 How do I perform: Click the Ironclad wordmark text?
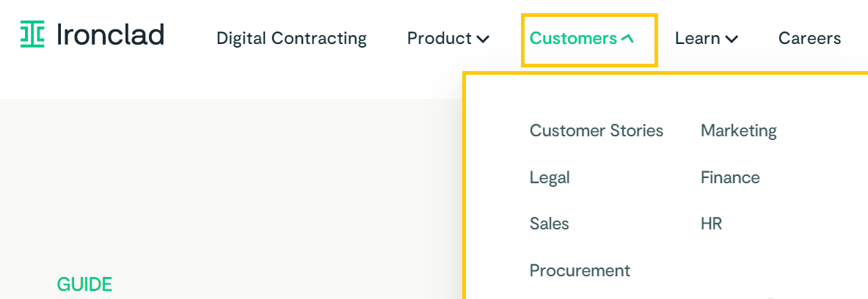pos(110,34)
